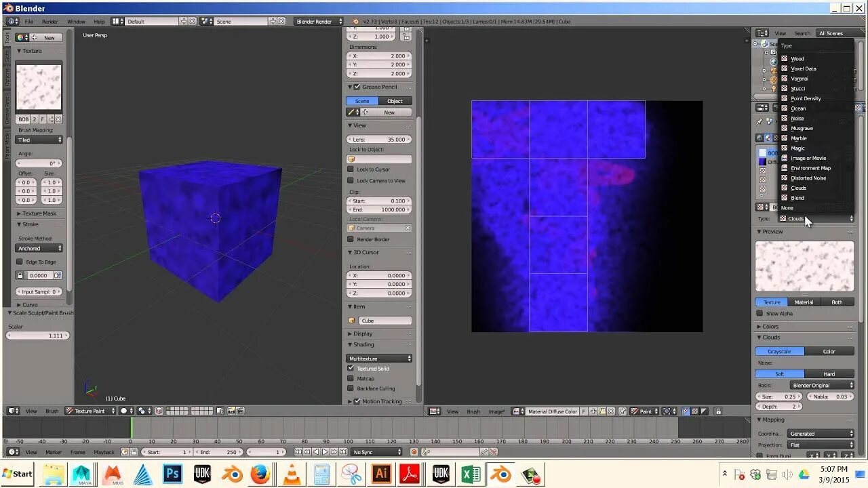The image size is (868, 488).
Task: Toggle the Grease Pencil checkbox
Action: point(357,87)
